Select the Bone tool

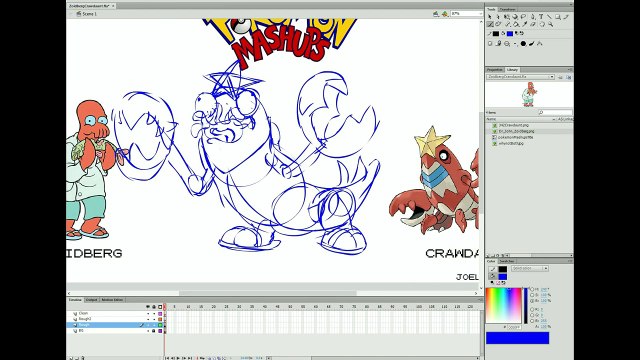(507, 24)
